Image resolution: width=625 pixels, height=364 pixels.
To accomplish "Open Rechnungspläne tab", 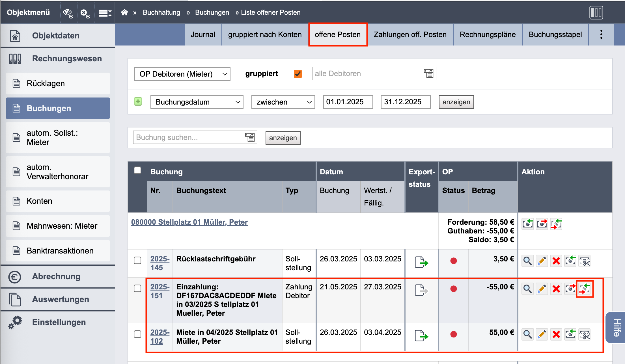I will pyautogui.click(x=488, y=34).
